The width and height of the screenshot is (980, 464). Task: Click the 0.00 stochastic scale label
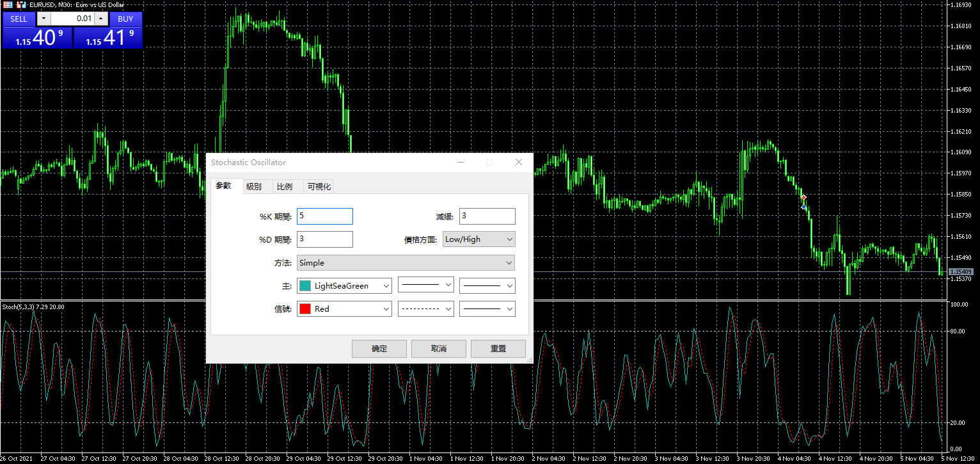(956, 449)
